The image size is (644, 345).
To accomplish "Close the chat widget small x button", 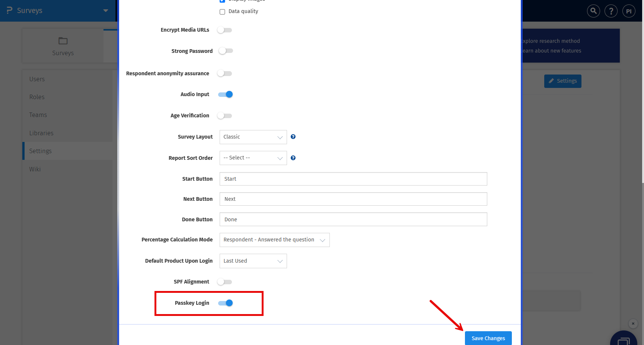I will tap(633, 323).
